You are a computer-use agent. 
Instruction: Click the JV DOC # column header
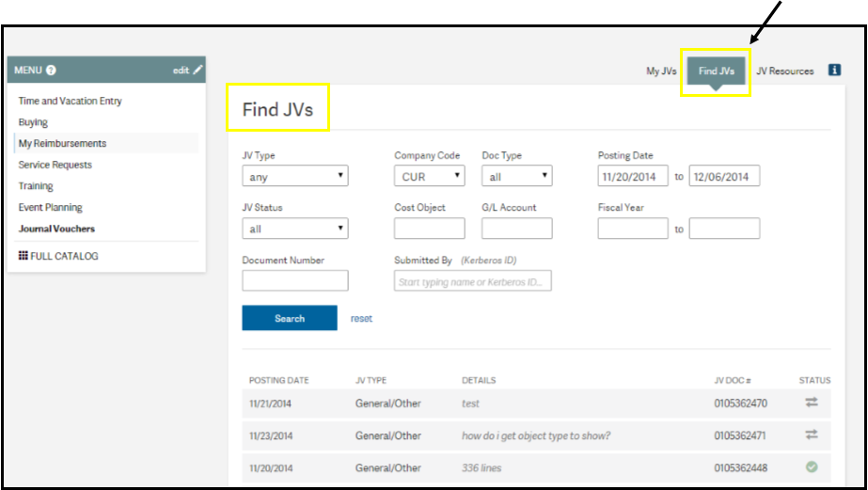[x=733, y=380]
